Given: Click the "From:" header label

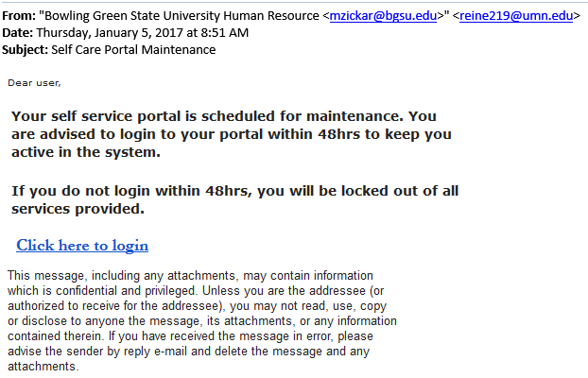Looking at the screenshot, I should click(x=19, y=16).
